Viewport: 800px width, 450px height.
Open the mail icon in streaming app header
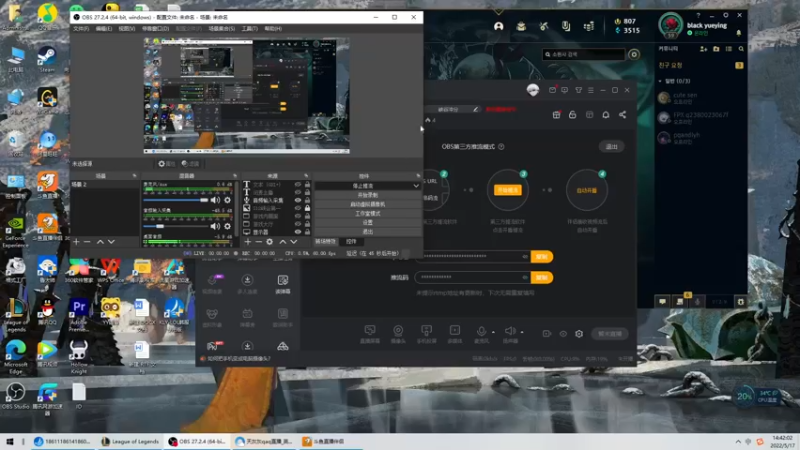point(553,90)
